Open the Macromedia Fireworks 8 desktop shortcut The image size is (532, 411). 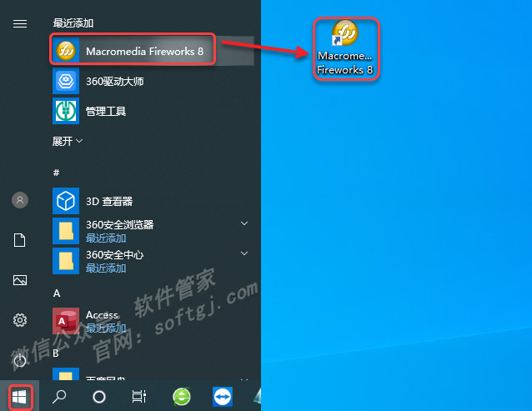click(345, 48)
